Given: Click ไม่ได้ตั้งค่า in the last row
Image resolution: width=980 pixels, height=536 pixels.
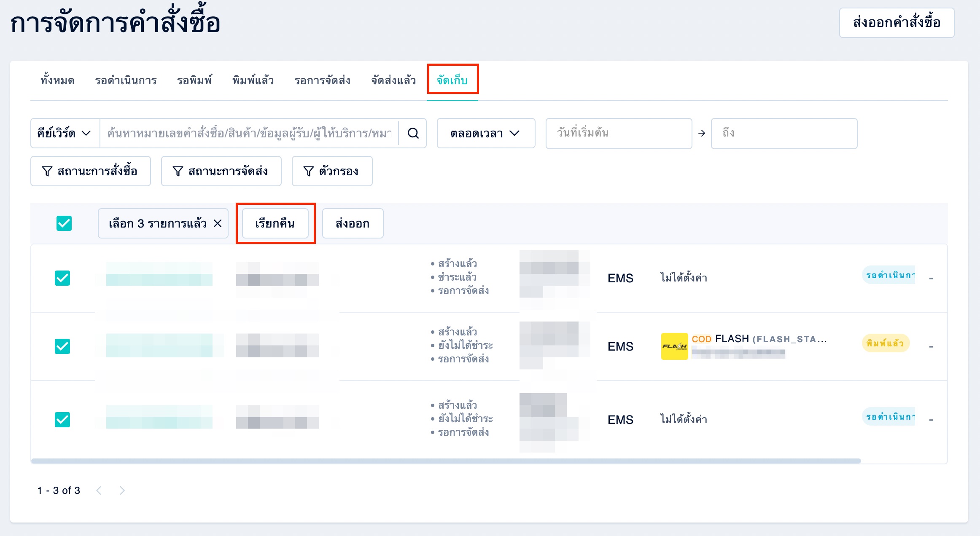Looking at the screenshot, I should point(684,419).
